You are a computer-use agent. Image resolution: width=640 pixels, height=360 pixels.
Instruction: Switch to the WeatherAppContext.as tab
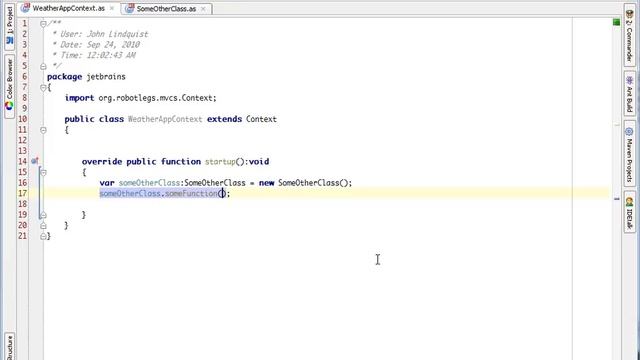[x=68, y=8]
